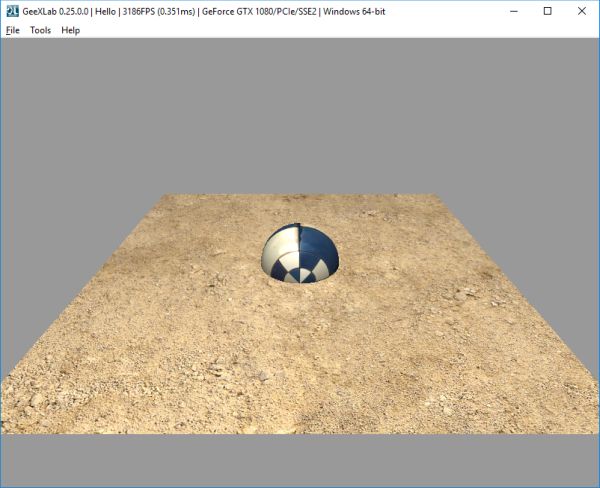Close the GeeXLab window
The image size is (600, 488).
tap(582, 11)
